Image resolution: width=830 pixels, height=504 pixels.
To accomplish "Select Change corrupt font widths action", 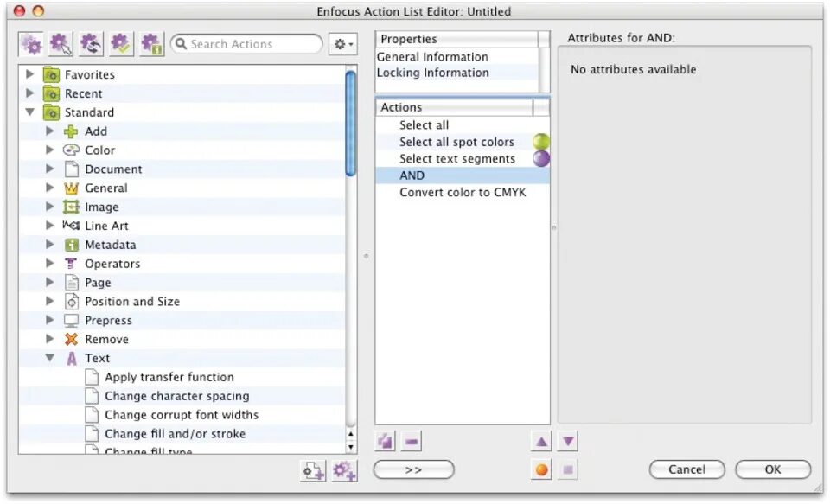I will [182, 415].
